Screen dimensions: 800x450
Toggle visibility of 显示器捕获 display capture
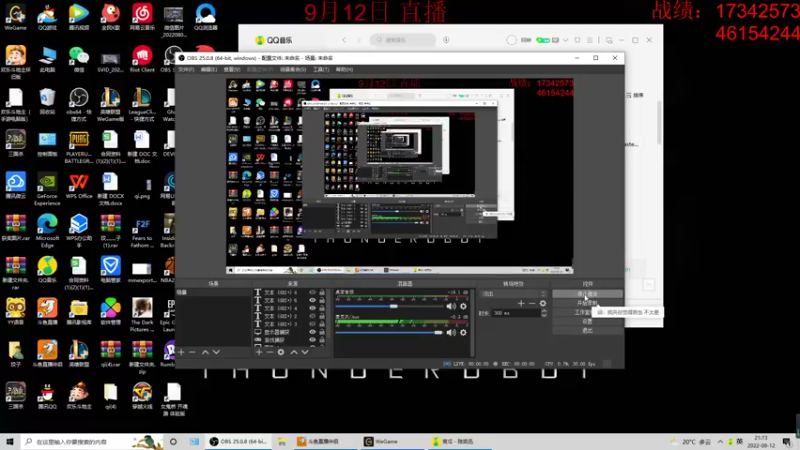312,332
